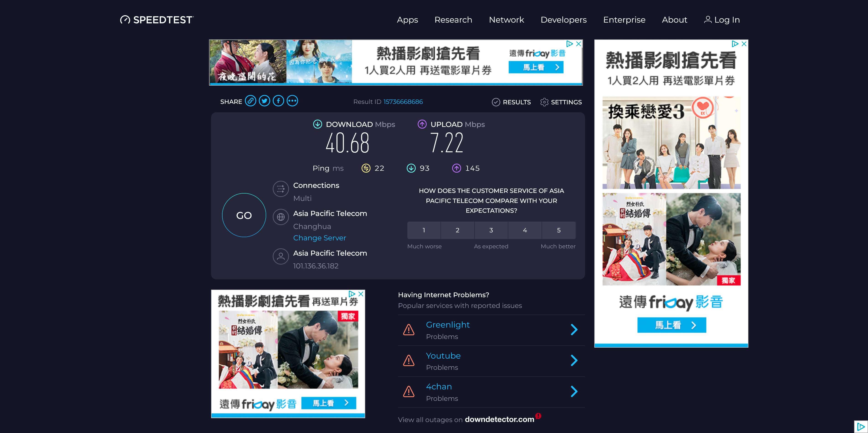
Task: Expand 4chan problems chevron
Action: click(x=574, y=391)
